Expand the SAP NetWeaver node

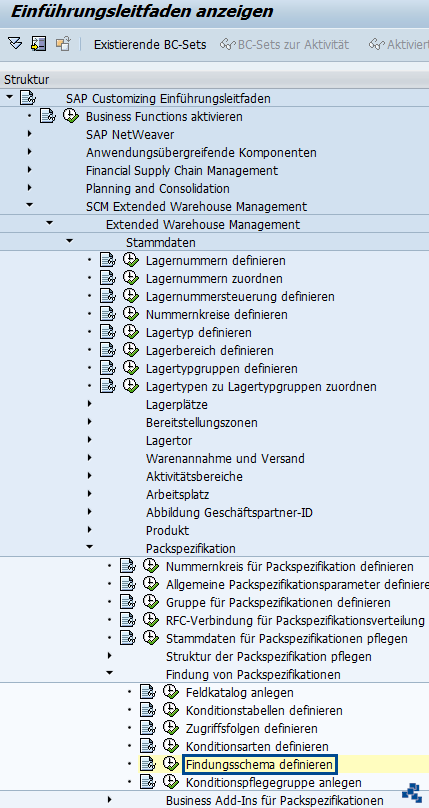point(29,134)
